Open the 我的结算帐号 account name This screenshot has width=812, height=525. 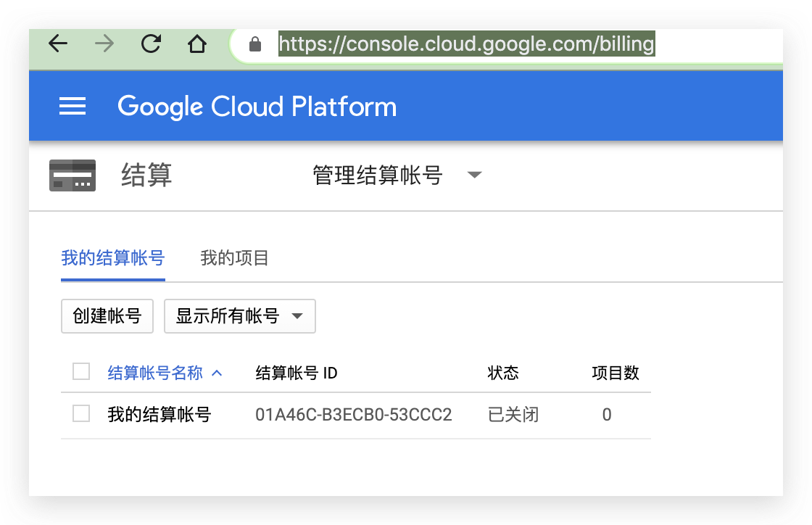tap(159, 415)
